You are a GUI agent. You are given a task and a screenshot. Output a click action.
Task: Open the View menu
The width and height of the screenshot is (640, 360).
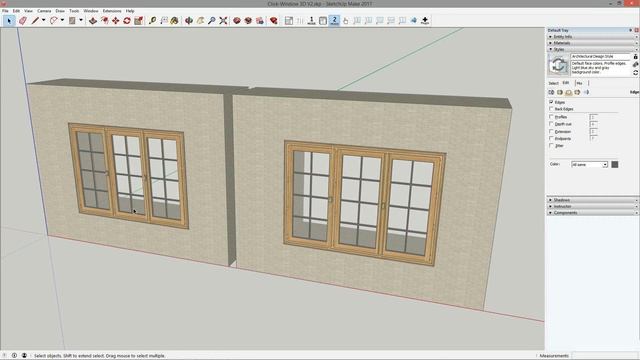(x=29, y=11)
